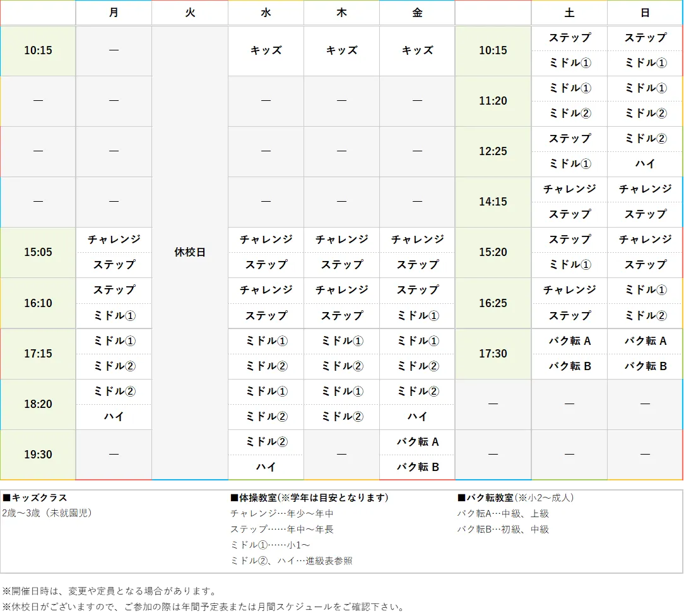Click the 17:30 weekend time slot

tap(492, 354)
